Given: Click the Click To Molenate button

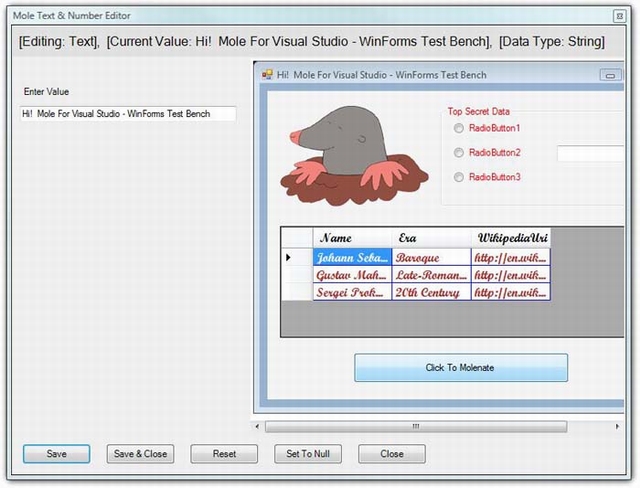Looking at the screenshot, I should 461,368.
